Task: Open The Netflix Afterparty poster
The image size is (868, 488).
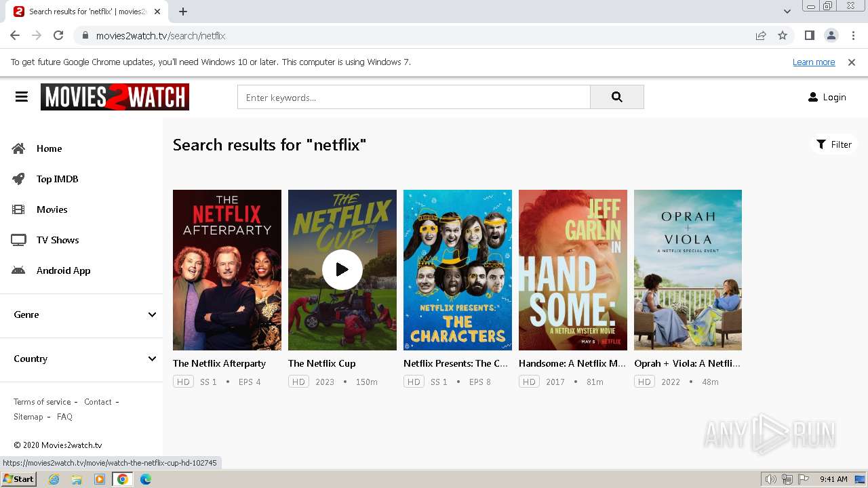Action: 227,270
